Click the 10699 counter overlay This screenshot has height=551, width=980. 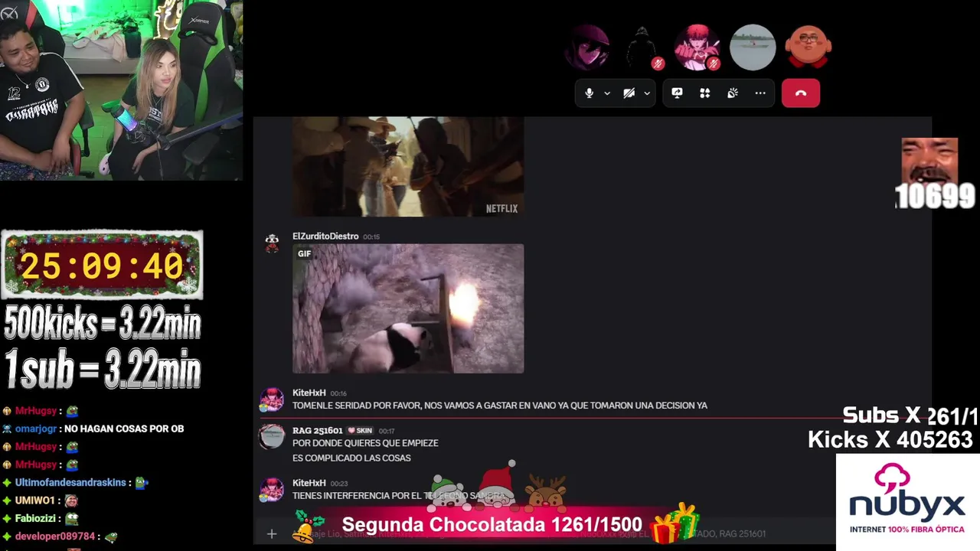click(935, 196)
